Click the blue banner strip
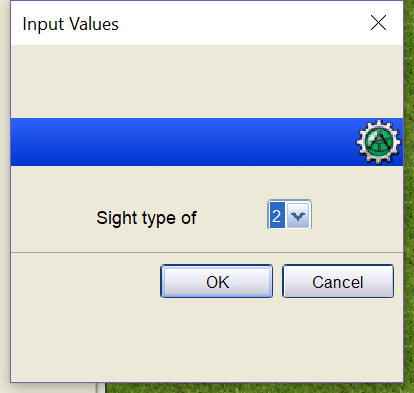 coord(183,142)
